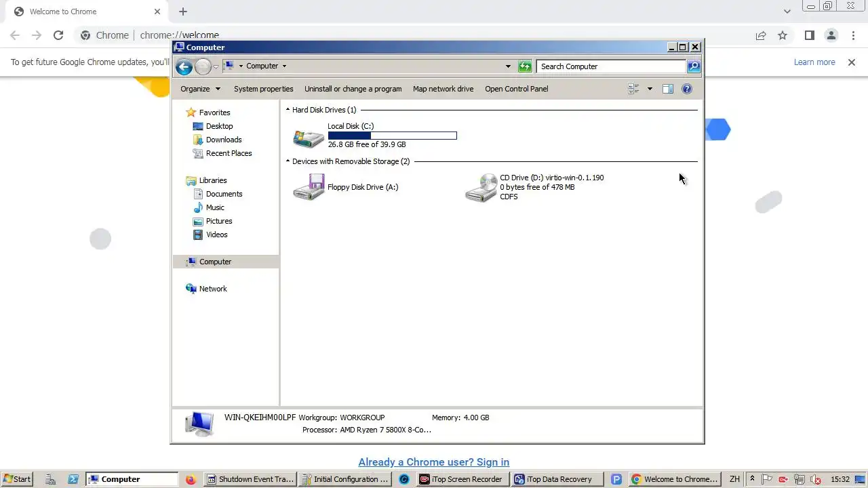Click Uninstall or change a program
This screenshot has width=868, height=488.
(x=353, y=89)
